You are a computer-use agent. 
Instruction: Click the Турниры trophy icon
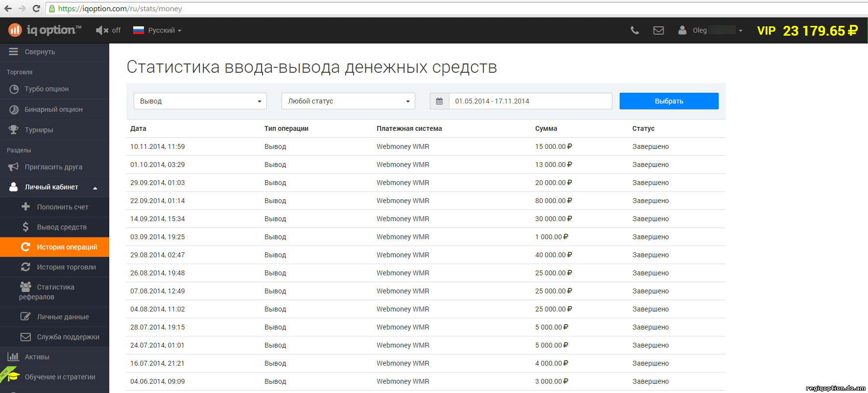(x=14, y=130)
